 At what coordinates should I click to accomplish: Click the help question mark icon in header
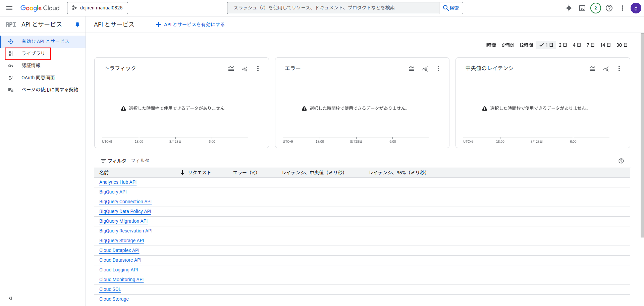[x=609, y=8]
